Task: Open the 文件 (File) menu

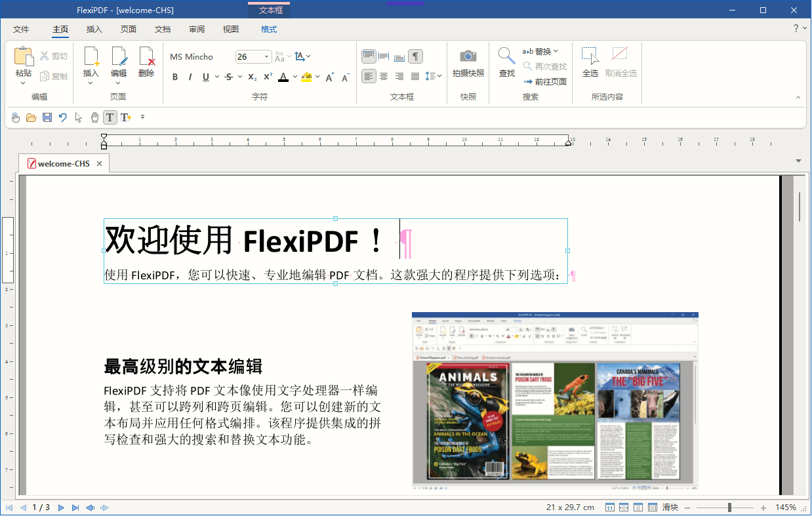Action: 22,30
